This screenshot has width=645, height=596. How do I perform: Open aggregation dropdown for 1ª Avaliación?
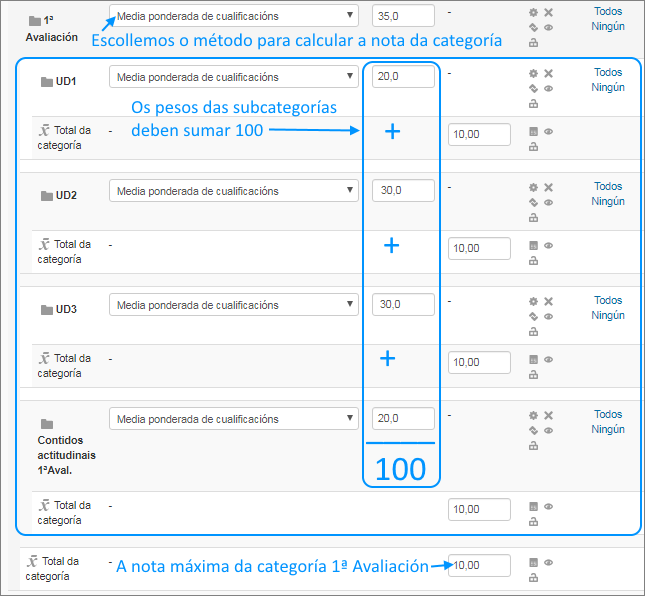(234, 16)
